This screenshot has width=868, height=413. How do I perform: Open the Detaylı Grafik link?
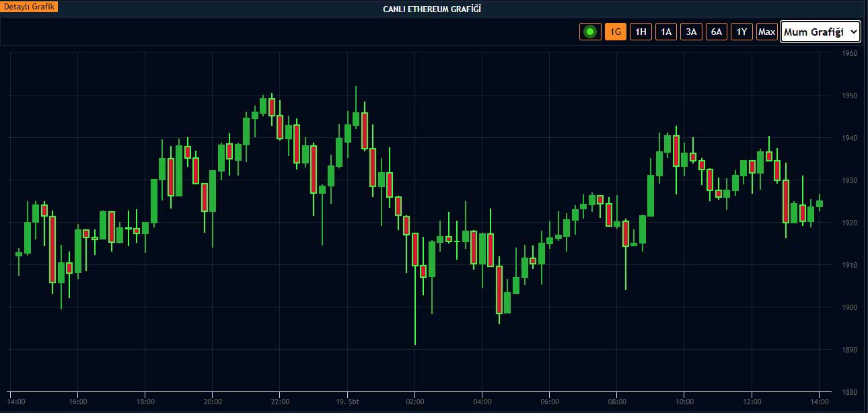pyautogui.click(x=30, y=6)
